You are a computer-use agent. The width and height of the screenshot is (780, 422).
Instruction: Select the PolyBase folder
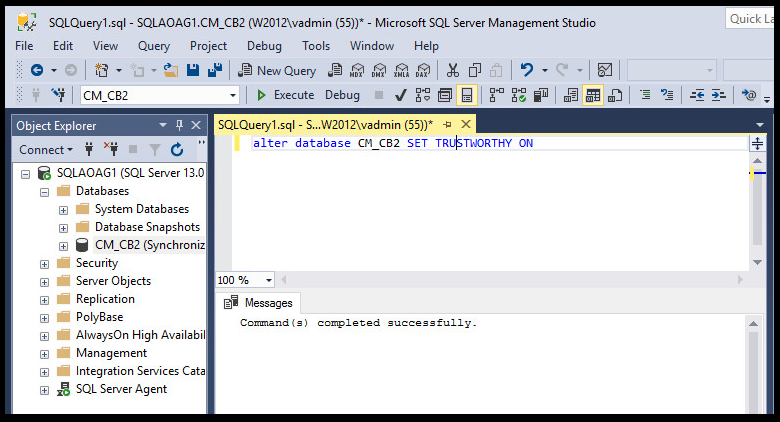[x=99, y=316]
